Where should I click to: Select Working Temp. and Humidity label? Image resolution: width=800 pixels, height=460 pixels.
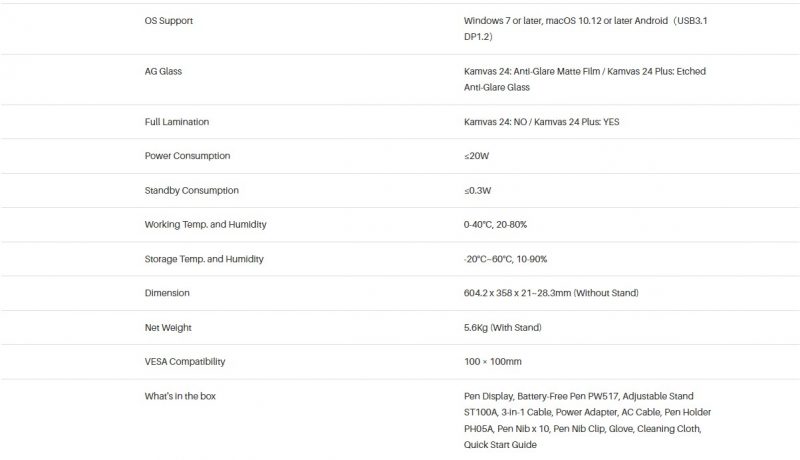[x=205, y=224]
